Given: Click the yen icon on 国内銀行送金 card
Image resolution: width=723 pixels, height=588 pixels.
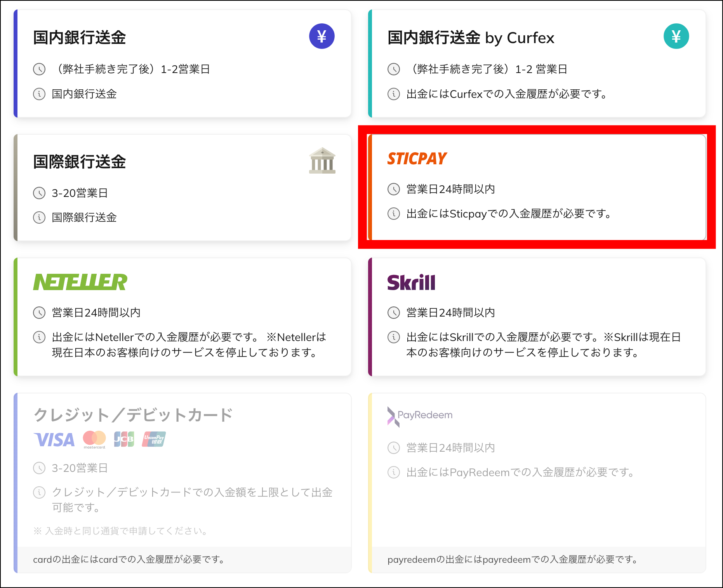Looking at the screenshot, I should 322,36.
